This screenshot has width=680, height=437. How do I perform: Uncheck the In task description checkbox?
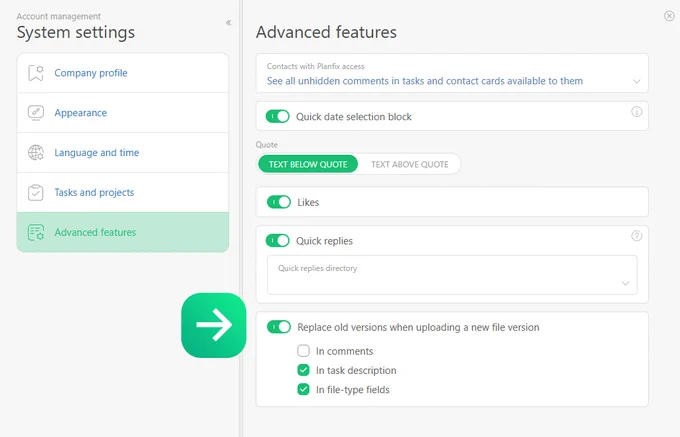pos(304,370)
